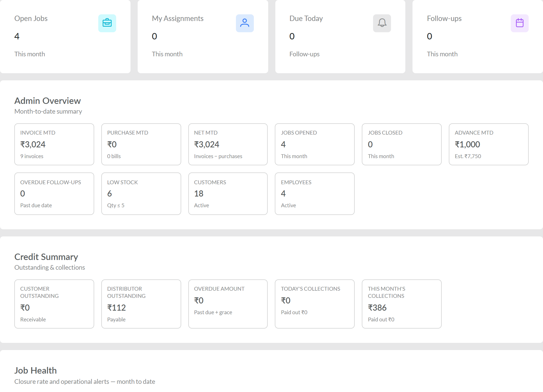The height and width of the screenshot is (392, 543).
Task: Click the 'Payable' caption
Action: (116, 319)
